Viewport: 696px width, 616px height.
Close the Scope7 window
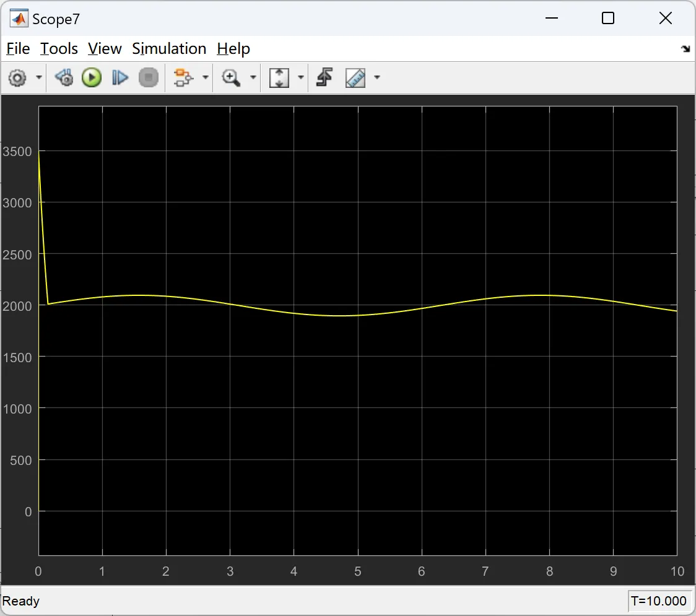click(666, 18)
